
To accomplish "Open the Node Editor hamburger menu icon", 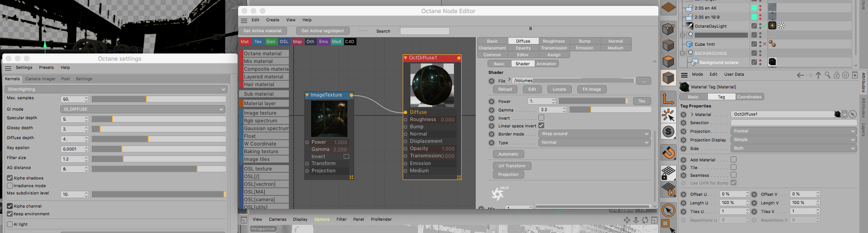I will tap(244, 20).
